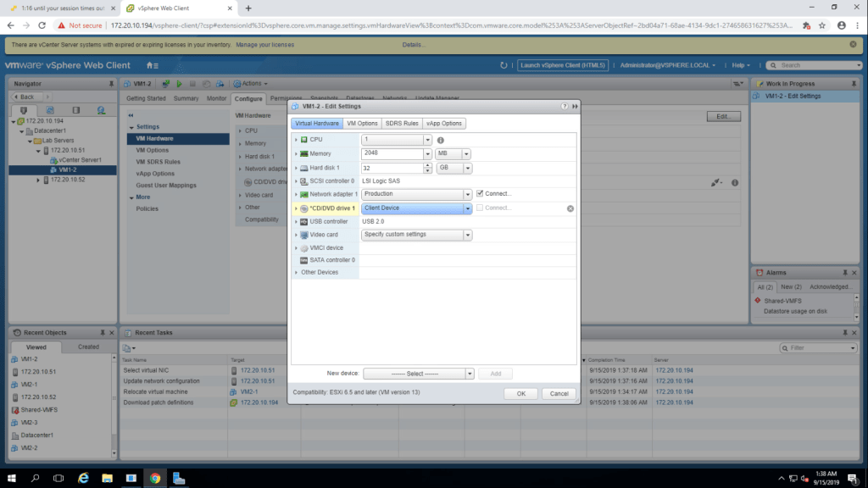The height and width of the screenshot is (488, 868).
Task: Open Networking view in Navigator
Action: pos(102,110)
